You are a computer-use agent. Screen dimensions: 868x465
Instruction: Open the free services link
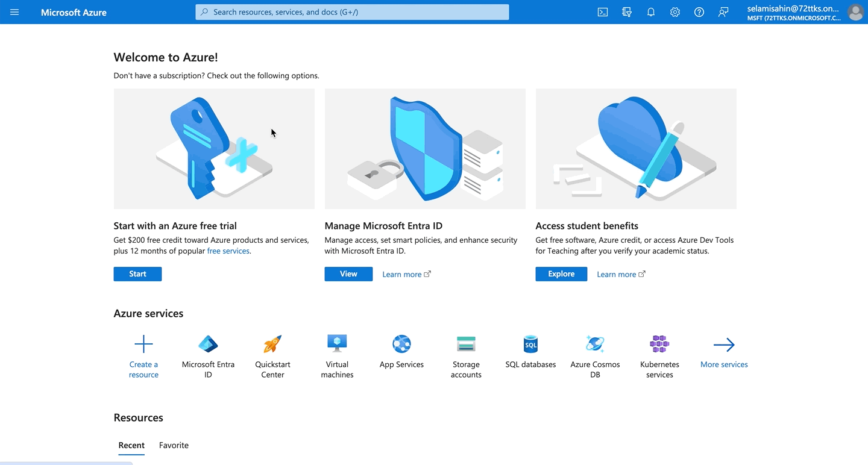pyautogui.click(x=228, y=251)
